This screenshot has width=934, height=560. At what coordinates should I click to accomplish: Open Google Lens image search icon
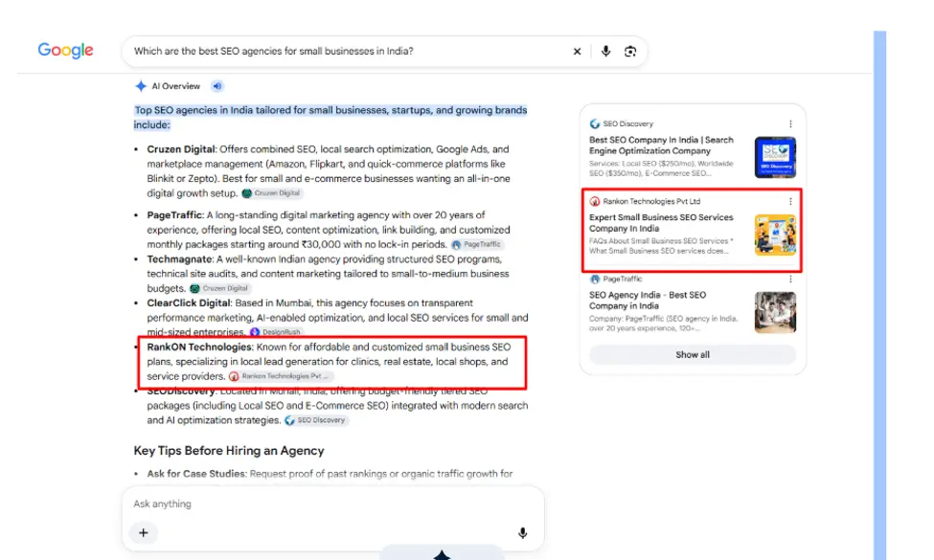point(630,51)
